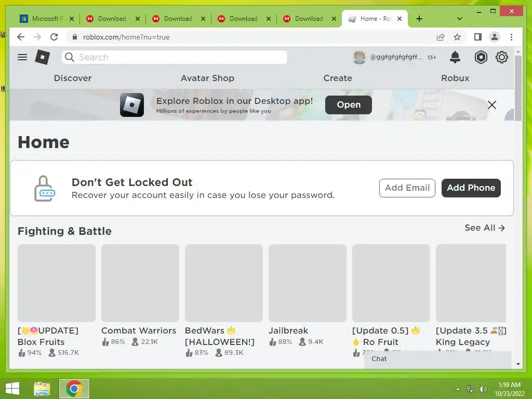
Task: Open Chrome three-dot menu
Action: (511, 37)
